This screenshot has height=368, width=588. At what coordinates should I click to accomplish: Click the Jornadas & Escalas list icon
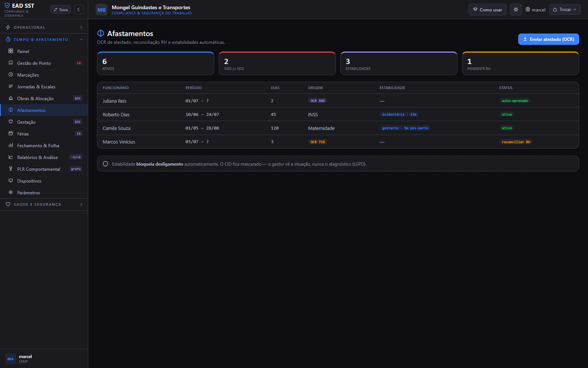(x=11, y=86)
